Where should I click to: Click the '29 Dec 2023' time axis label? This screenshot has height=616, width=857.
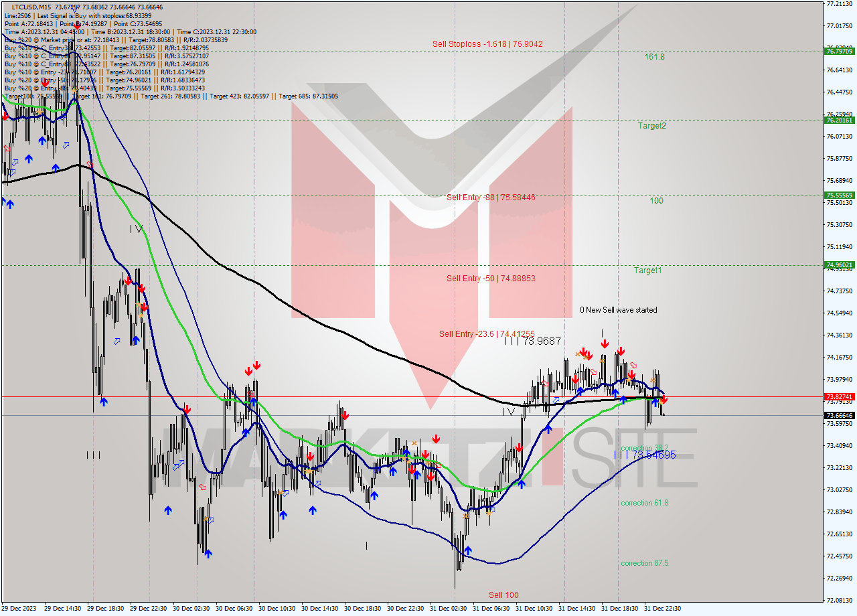(19, 609)
